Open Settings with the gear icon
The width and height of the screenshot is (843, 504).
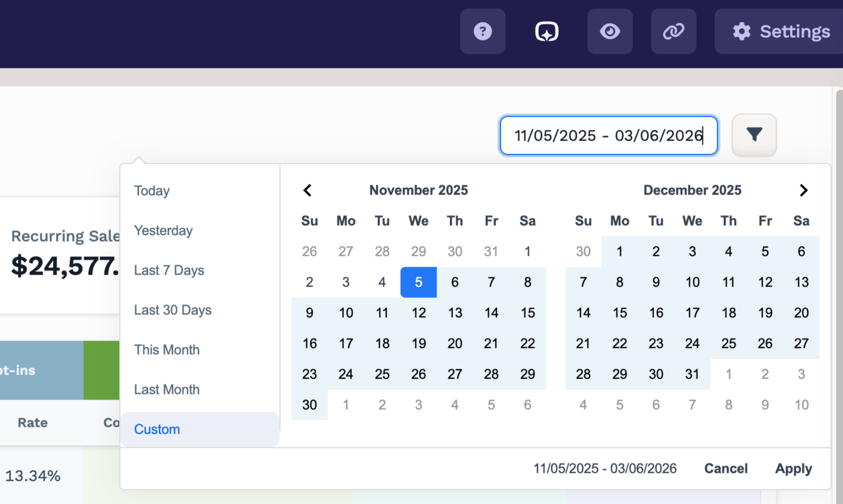coord(781,31)
